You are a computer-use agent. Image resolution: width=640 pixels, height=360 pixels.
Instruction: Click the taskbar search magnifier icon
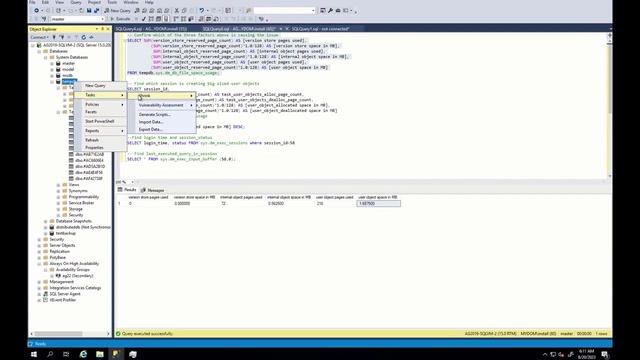click(50, 354)
